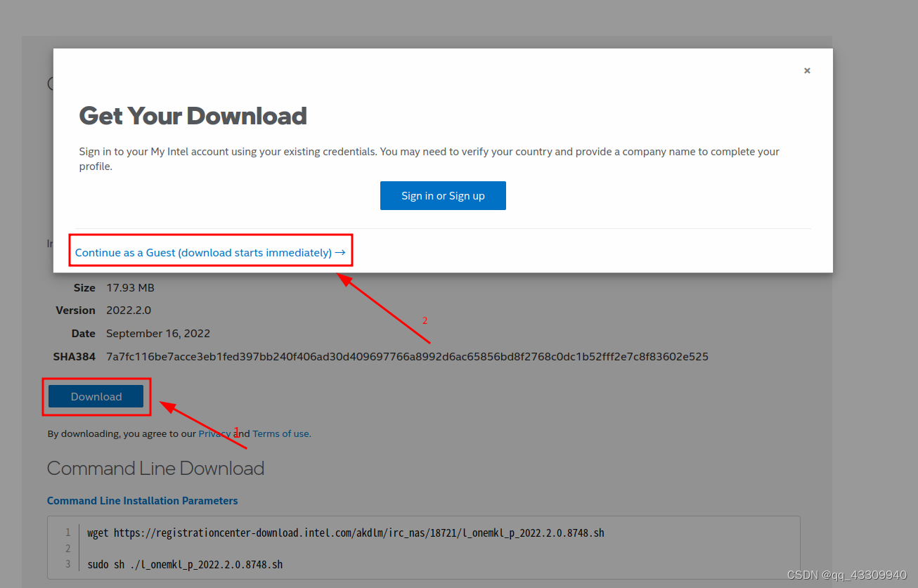Viewport: 918px width, 588px height.
Task: Click the September 16, 2022 date
Action: coord(158,333)
